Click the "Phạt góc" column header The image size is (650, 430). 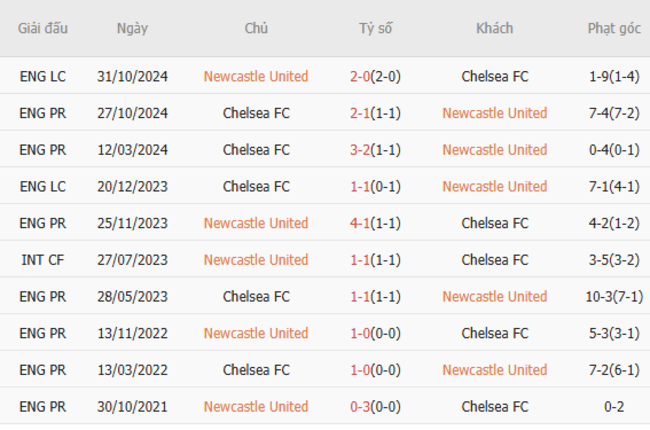pyautogui.click(x=614, y=28)
